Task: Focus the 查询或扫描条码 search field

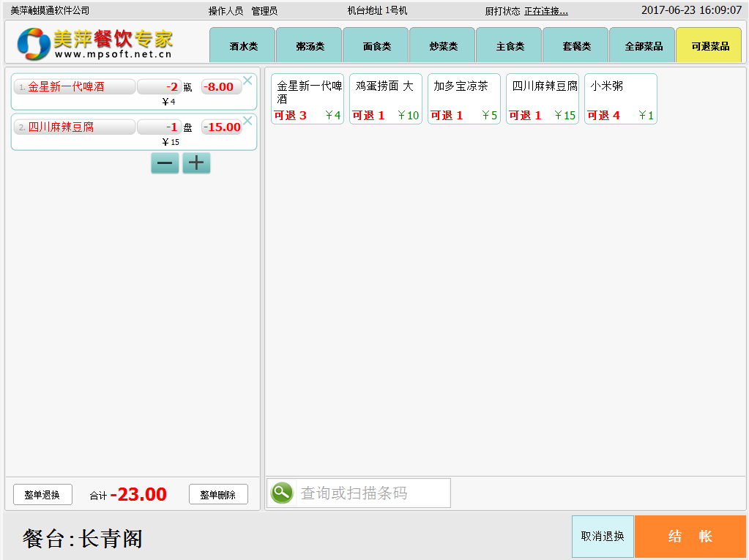Action: [x=373, y=493]
